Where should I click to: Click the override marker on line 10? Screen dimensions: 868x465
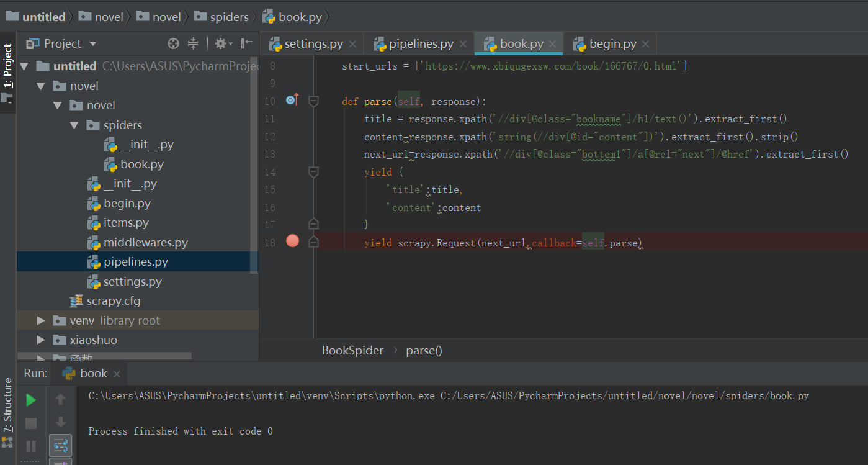(292, 99)
